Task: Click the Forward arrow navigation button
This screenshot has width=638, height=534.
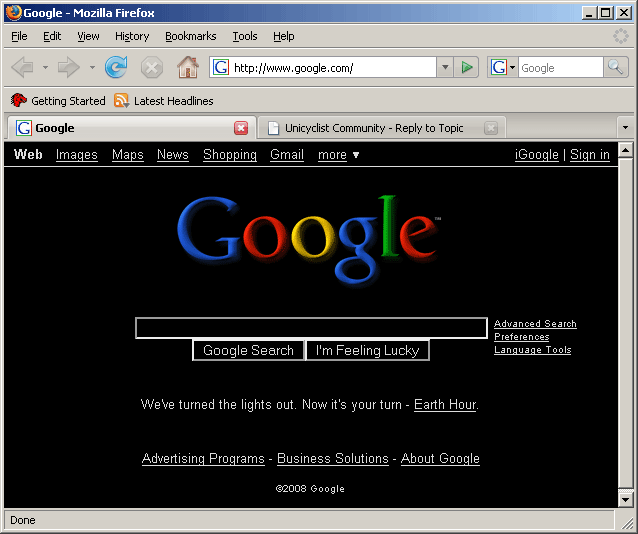Action: coord(68,67)
